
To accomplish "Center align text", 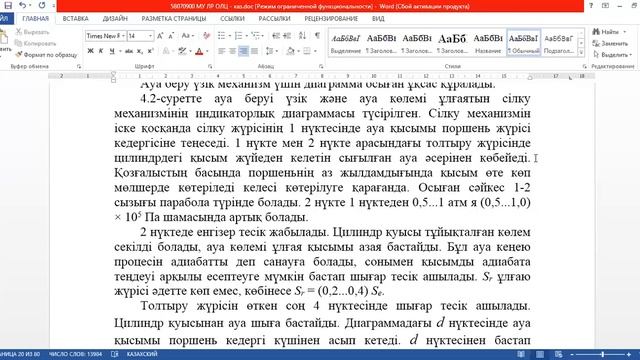I will [x=232, y=51].
